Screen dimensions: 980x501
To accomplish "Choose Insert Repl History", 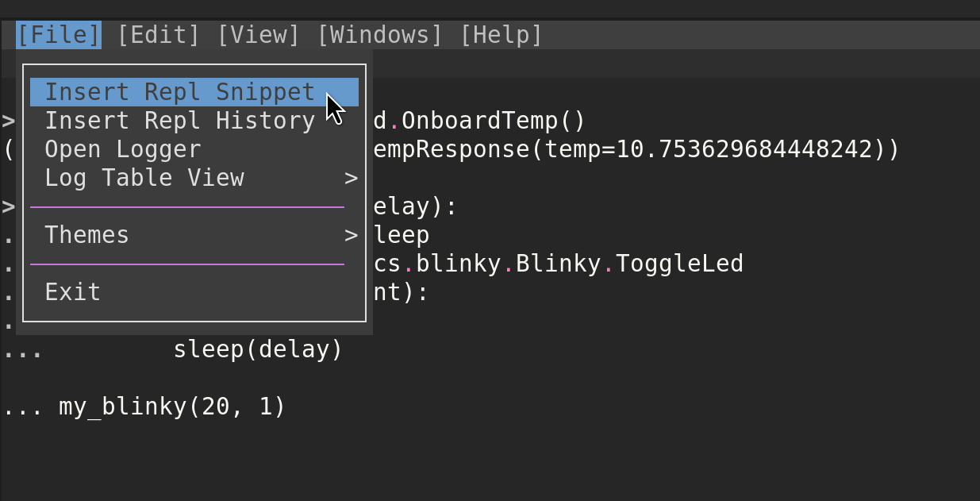I will tap(194, 121).
